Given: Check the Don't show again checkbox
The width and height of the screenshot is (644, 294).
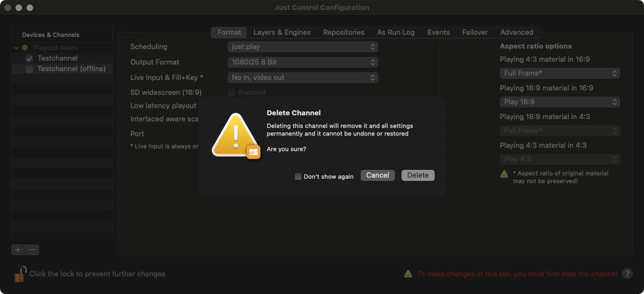Looking at the screenshot, I should tap(298, 177).
